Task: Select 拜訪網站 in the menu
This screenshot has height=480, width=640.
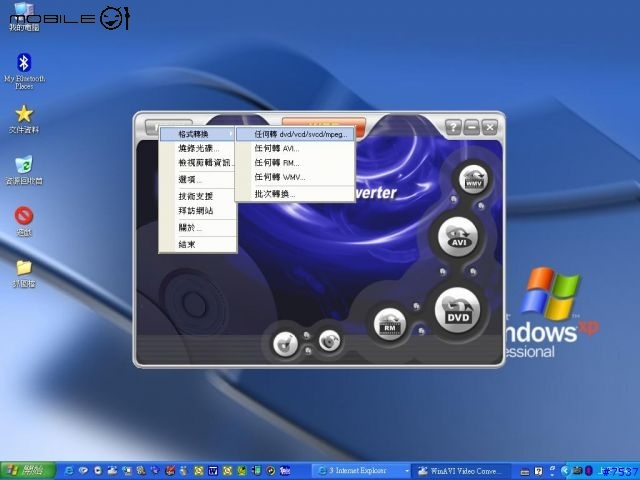Action: point(198,211)
